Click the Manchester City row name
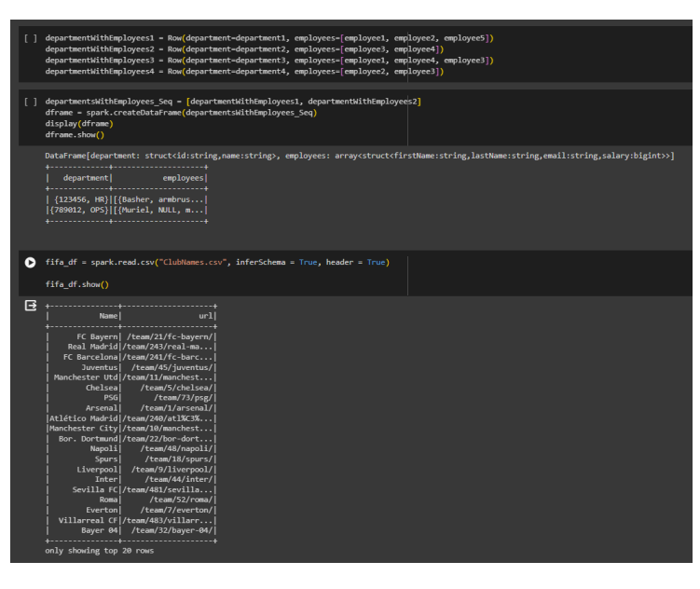 (x=84, y=429)
